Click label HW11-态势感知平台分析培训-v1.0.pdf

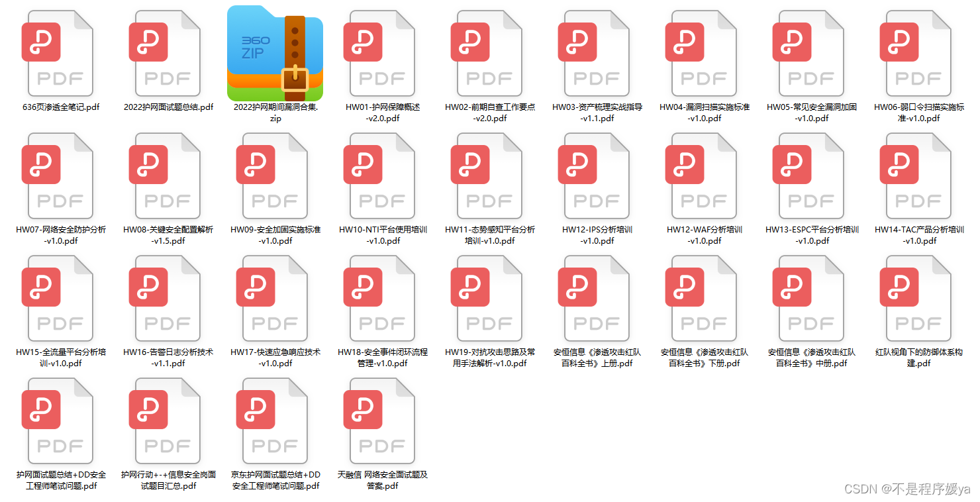(490, 235)
